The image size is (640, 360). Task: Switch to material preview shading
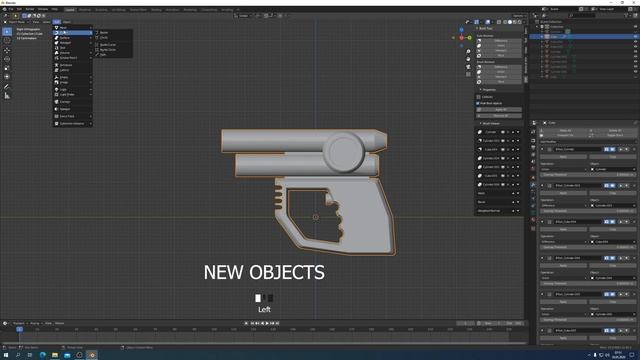click(x=515, y=22)
